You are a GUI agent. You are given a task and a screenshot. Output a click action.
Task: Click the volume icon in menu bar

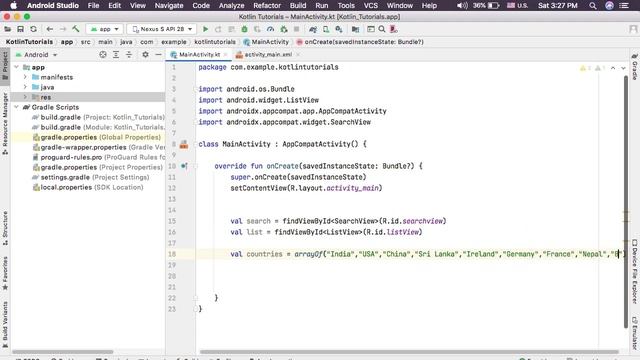tap(462, 6)
